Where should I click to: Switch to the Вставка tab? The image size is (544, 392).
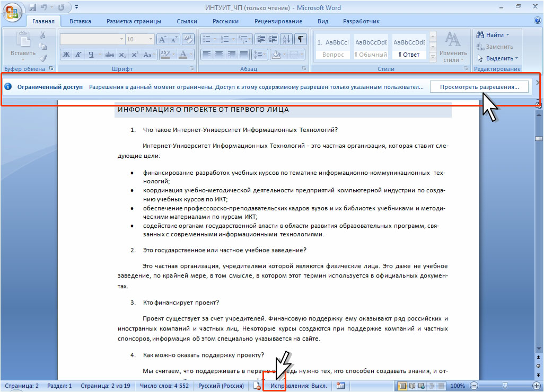80,21
